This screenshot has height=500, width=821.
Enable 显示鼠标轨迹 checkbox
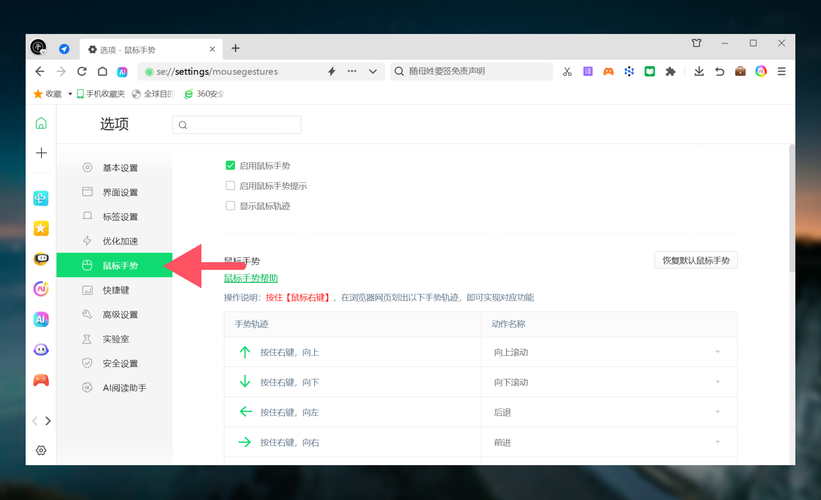click(x=230, y=206)
